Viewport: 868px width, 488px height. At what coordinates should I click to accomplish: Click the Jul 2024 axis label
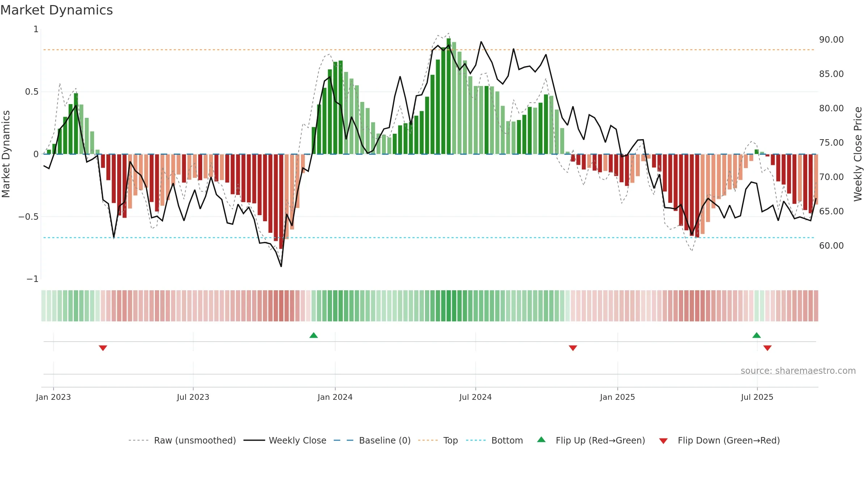point(476,397)
